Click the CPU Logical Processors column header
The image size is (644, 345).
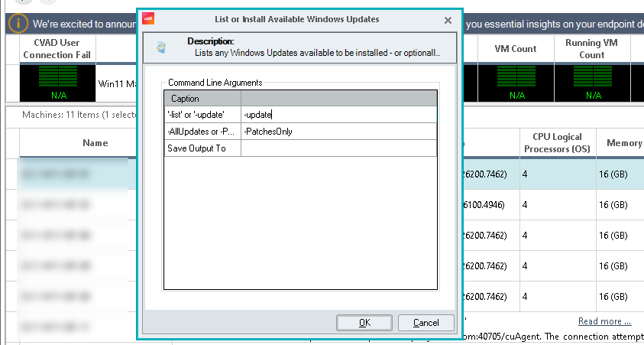[556, 143]
